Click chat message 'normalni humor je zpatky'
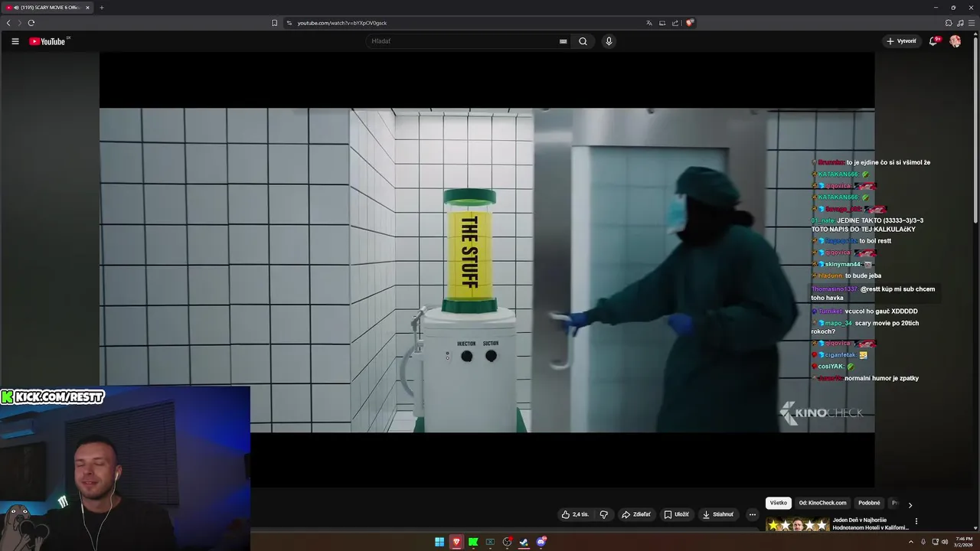This screenshot has height=551, width=980. tap(881, 378)
